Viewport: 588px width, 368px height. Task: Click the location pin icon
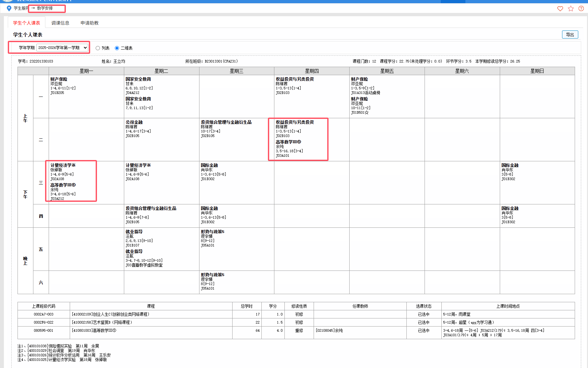(x=9, y=8)
